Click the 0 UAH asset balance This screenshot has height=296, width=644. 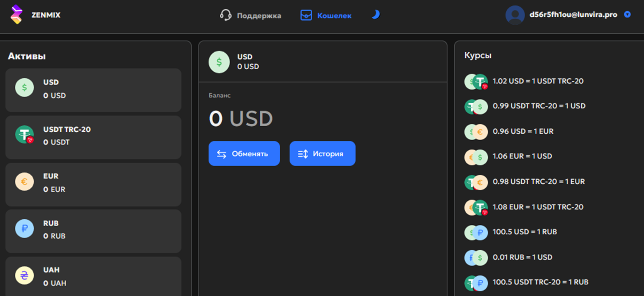click(55, 283)
